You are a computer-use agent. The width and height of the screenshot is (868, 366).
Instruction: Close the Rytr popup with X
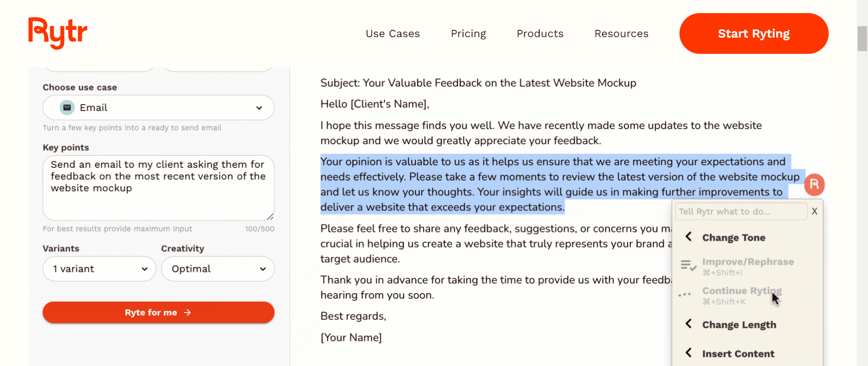click(x=814, y=211)
